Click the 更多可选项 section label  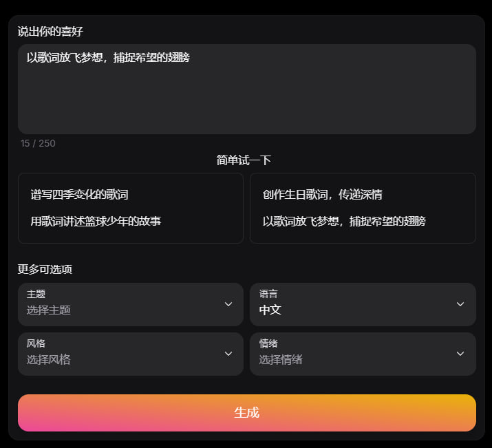pyautogui.click(x=45, y=269)
